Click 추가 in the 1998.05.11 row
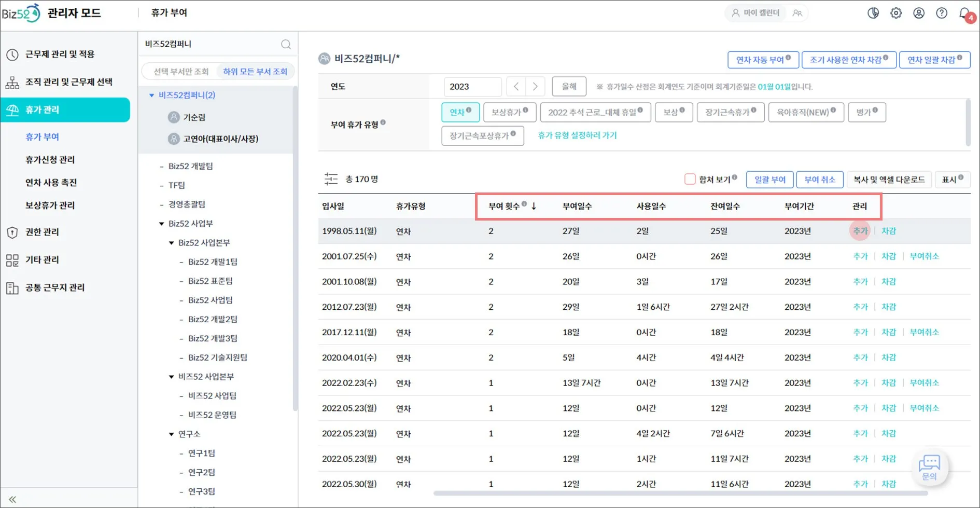 860,231
